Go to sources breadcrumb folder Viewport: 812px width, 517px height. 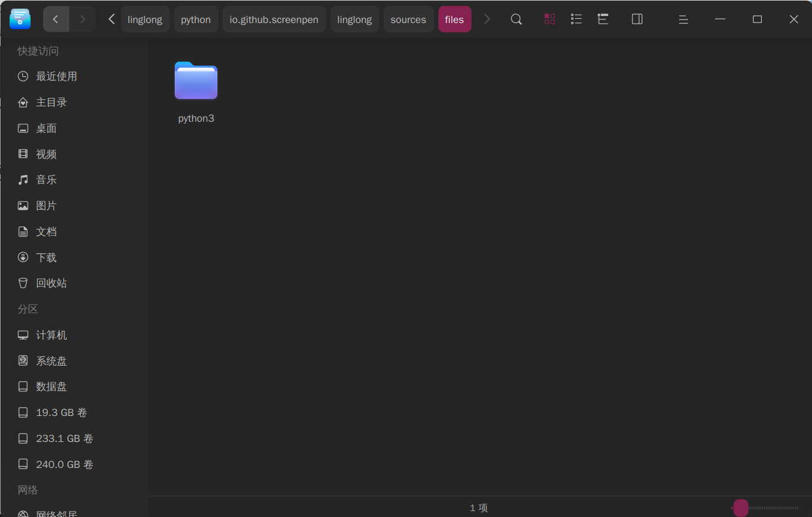coord(408,19)
